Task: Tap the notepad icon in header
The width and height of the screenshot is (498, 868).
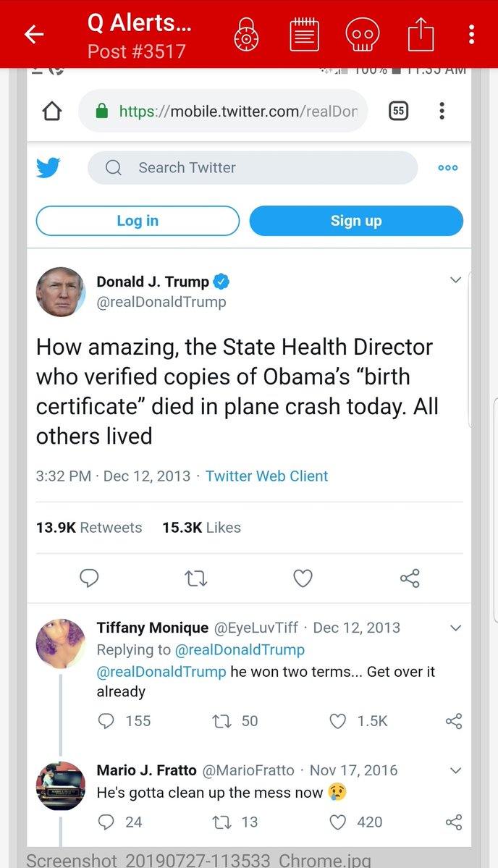Action: point(305,34)
